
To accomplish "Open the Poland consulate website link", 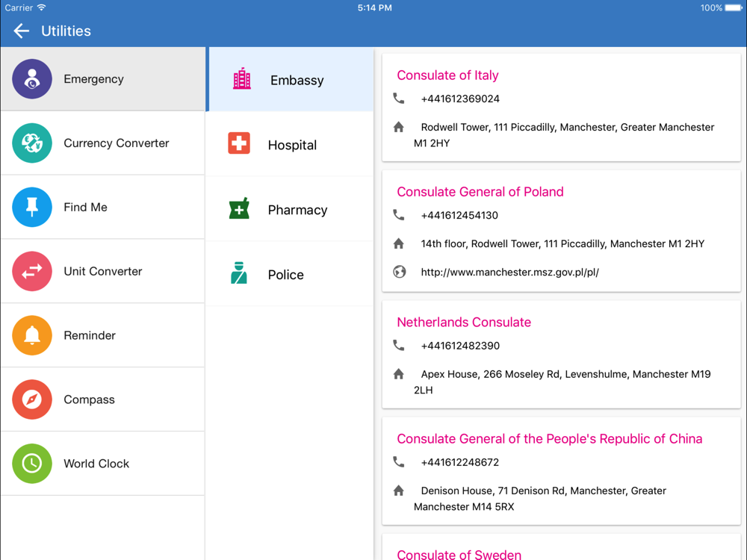I will (509, 272).
